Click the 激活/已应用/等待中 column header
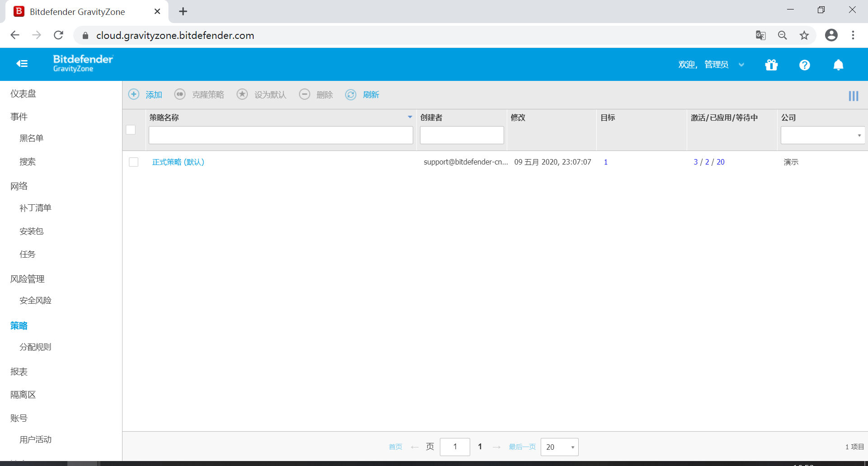868x466 pixels. click(724, 118)
